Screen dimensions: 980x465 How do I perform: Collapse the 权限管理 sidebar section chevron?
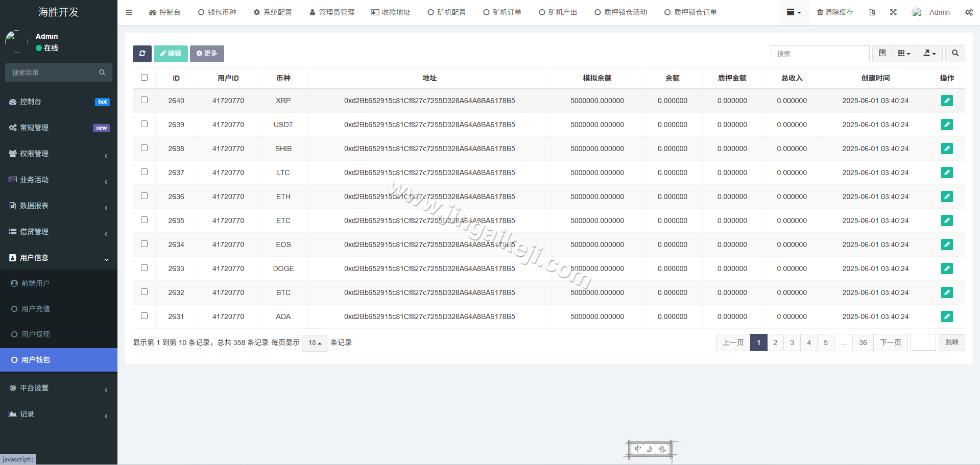pos(106,156)
